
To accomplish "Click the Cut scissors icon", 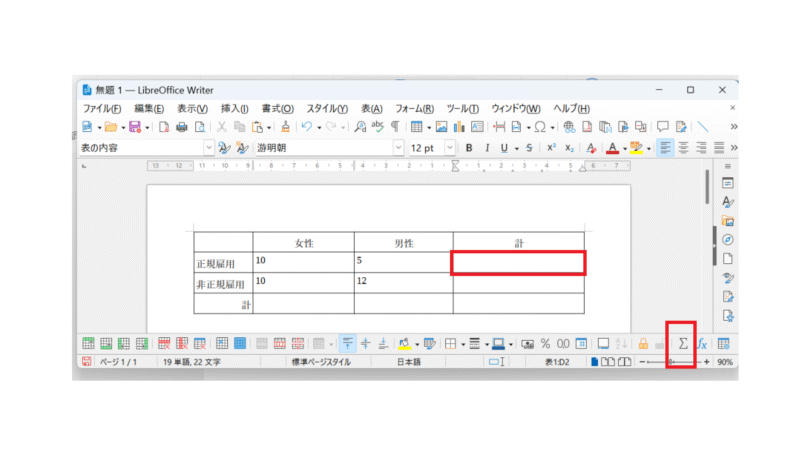I will click(x=221, y=127).
